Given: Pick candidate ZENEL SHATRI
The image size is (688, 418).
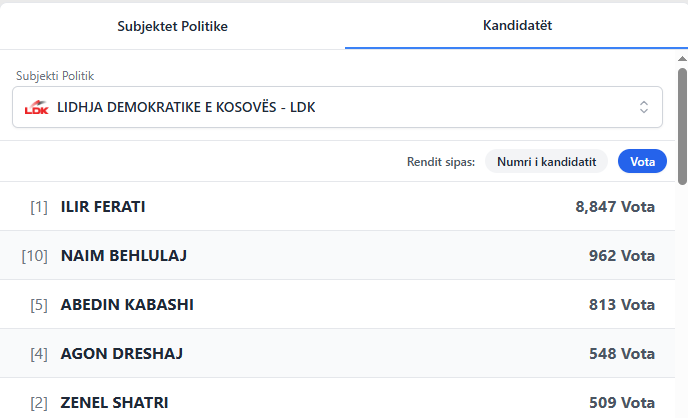Looking at the screenshot, I should click(x=114, y=402).
